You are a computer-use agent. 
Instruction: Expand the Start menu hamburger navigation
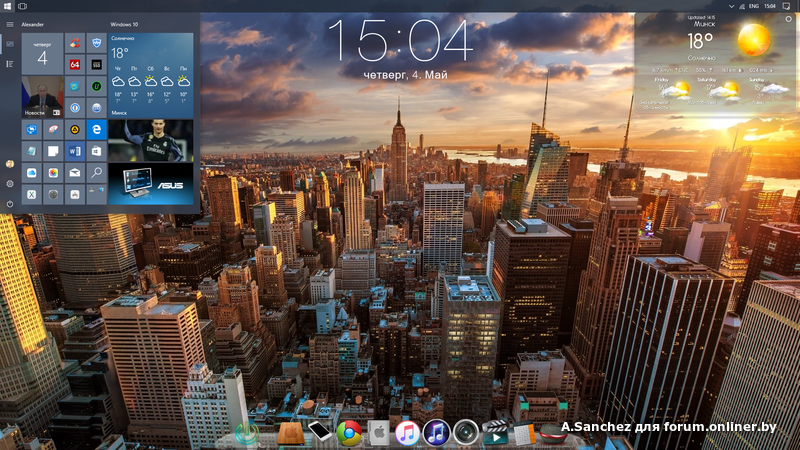click(10, 23)
